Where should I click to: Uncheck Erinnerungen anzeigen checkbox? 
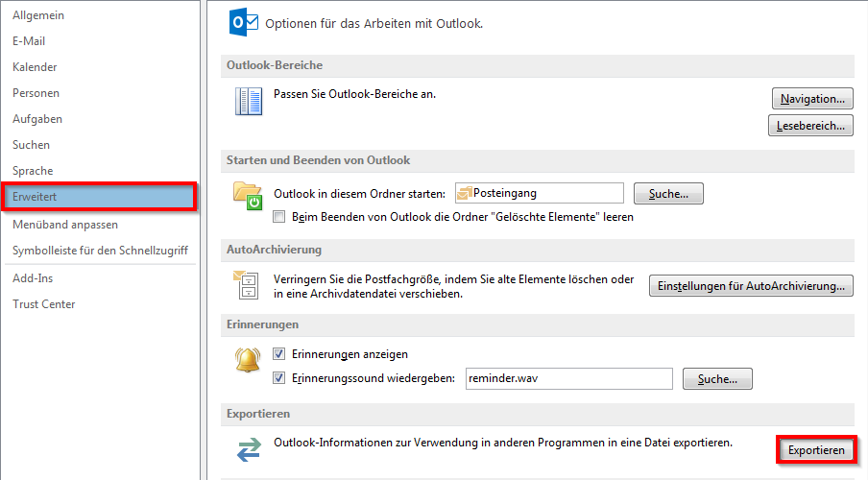click(x=279, y=354)
